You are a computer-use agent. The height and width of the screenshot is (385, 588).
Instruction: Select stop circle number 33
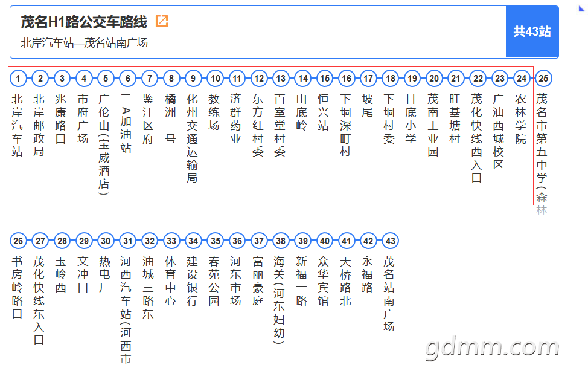pos(171,241)
